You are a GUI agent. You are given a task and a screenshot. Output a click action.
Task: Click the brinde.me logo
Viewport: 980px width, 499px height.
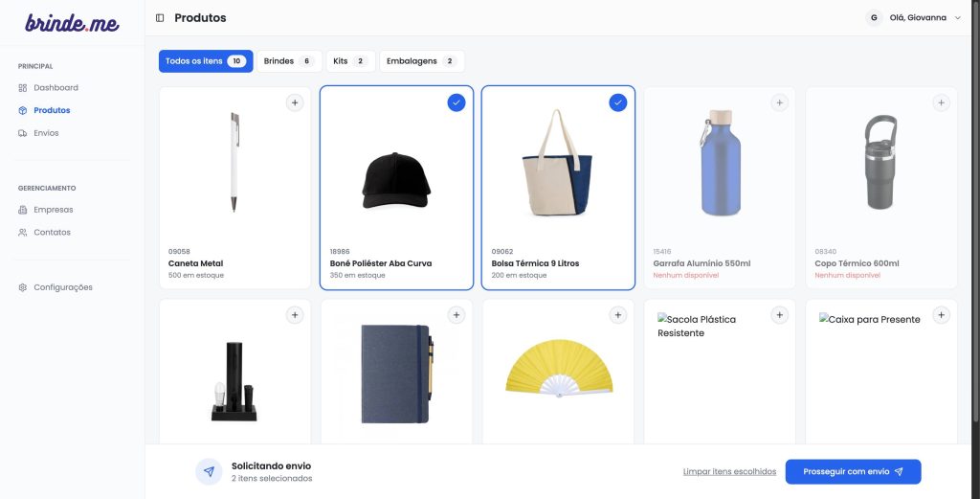(72, 23)
